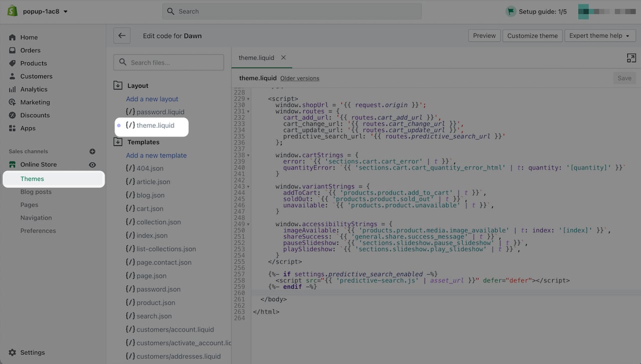Image resolution: width=641 pixels, height=364 pixels.
Task: Click the Customers person icon
Action: click(x=13, y=76)
